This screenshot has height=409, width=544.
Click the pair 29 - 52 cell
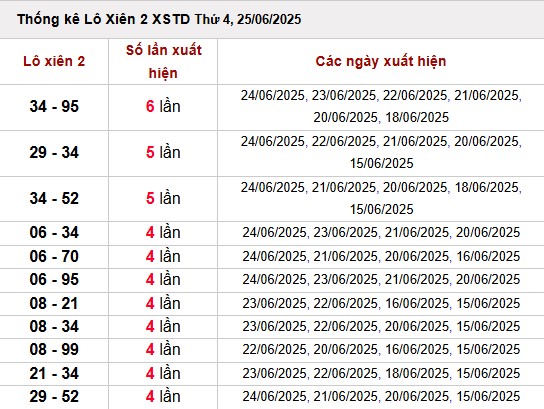pyautogui.click(x=54, y=397)
